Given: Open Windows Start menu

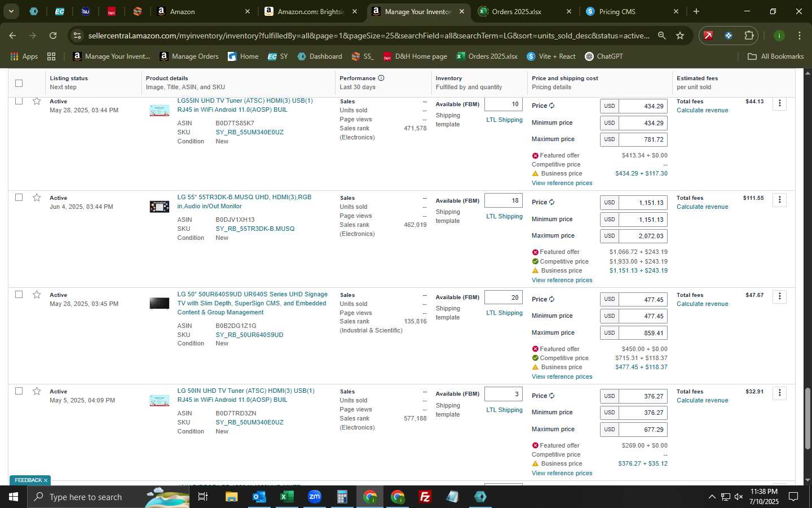Looking at the screenshot, I should [x=14, y=497].
